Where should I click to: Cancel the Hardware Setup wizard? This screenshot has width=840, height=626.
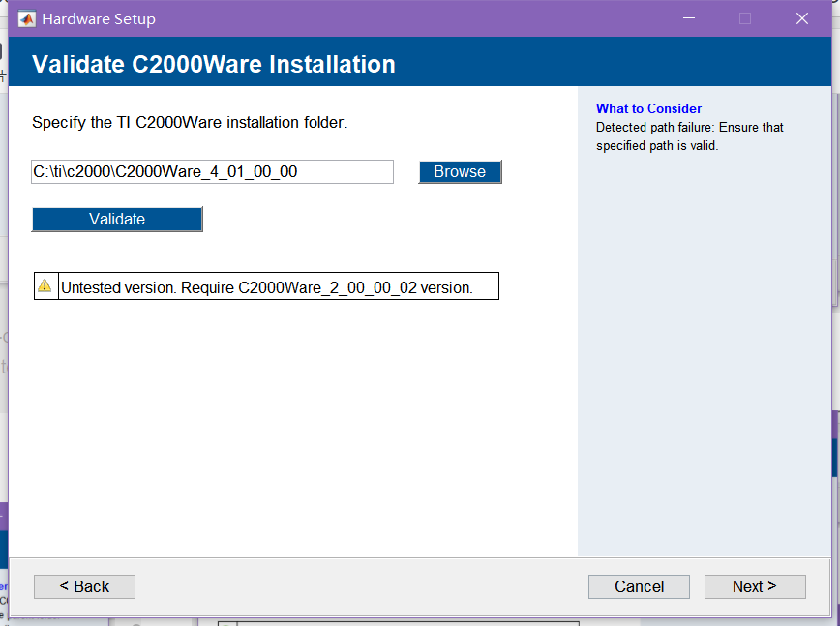pyautogui.click(x=639, y=586)
